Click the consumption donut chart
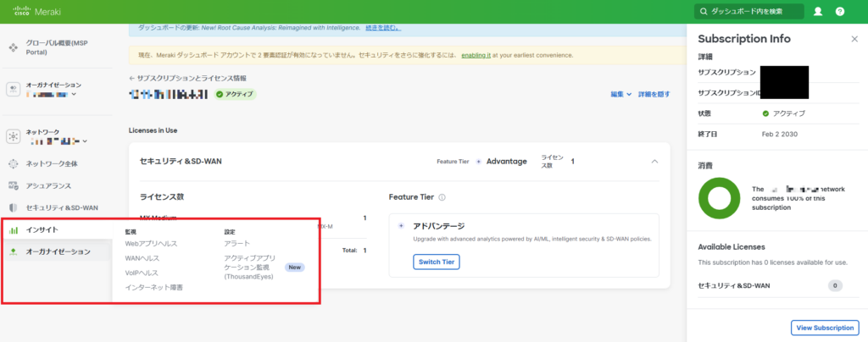The width and height of the screenshot is (868, 342). coord(720,198)
